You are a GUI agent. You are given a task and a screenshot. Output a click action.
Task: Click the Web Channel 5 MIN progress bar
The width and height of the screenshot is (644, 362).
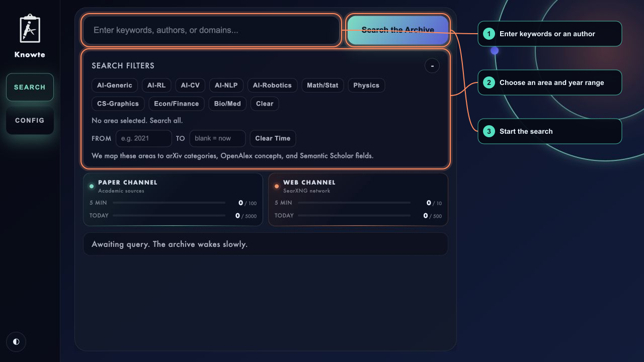click(x=354, y=203)
